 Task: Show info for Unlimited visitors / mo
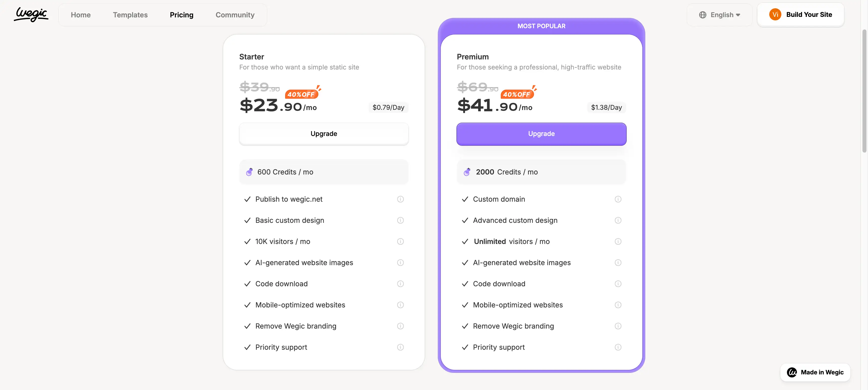point(618,241)
